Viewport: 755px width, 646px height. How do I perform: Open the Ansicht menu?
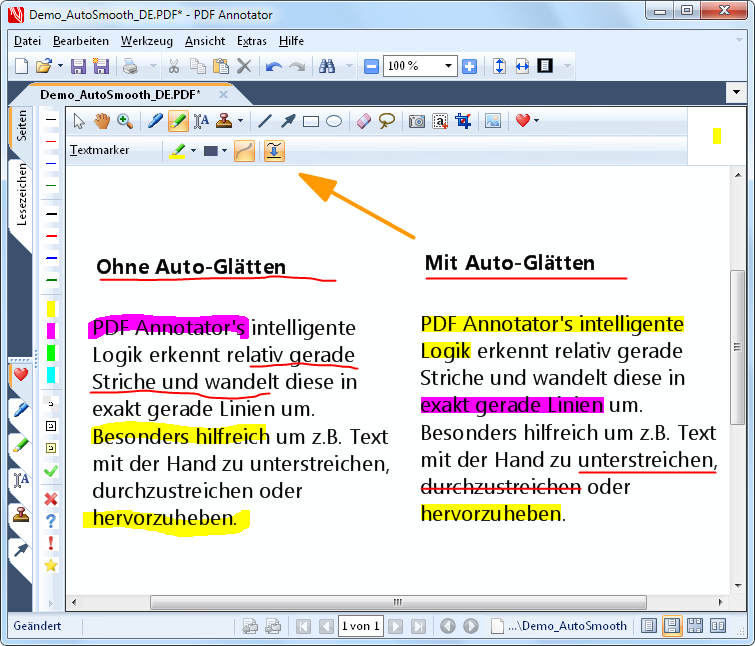205,41
